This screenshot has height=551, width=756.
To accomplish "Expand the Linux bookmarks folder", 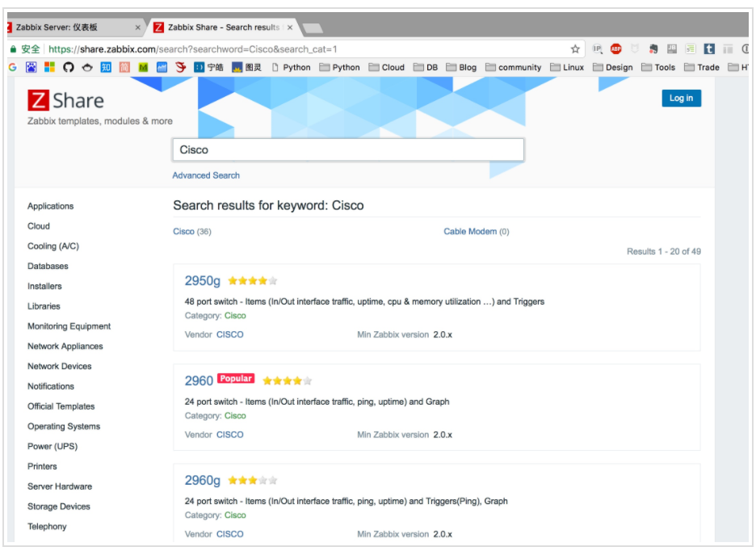I will (x=567, y=67).
